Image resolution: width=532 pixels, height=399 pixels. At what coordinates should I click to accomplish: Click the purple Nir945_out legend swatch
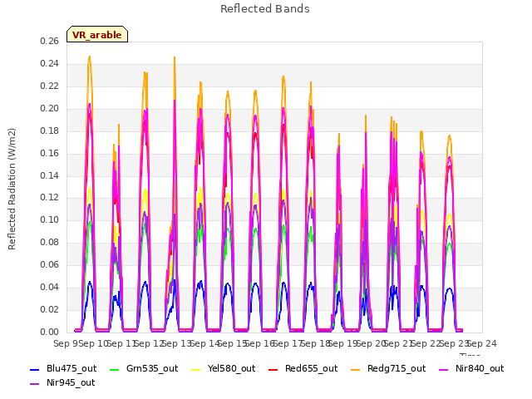coord(35,384)
